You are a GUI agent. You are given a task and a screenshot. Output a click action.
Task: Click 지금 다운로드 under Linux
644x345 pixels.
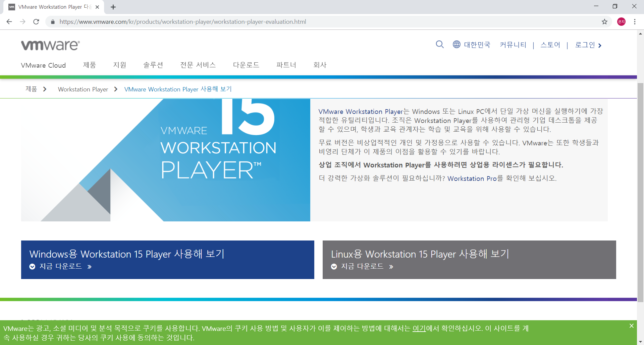point(362,266)
